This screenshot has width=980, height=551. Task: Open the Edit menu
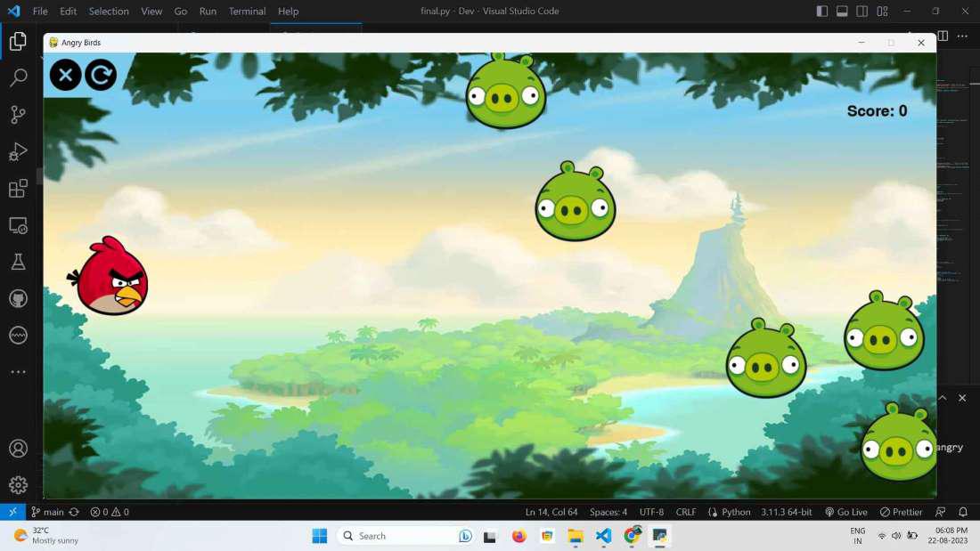coord(68,12)
